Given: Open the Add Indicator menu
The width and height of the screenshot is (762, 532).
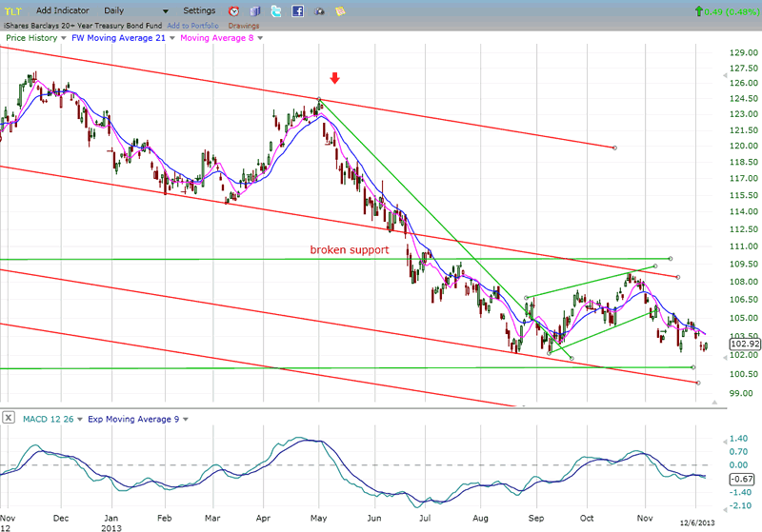Looking at the screenshot, I should [x=64, y=10].
